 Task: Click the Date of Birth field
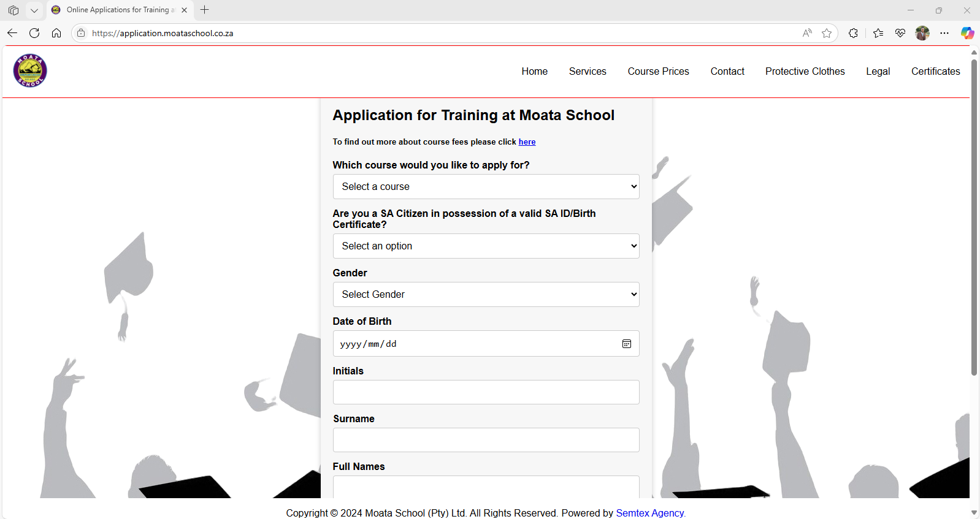(486, 344)
